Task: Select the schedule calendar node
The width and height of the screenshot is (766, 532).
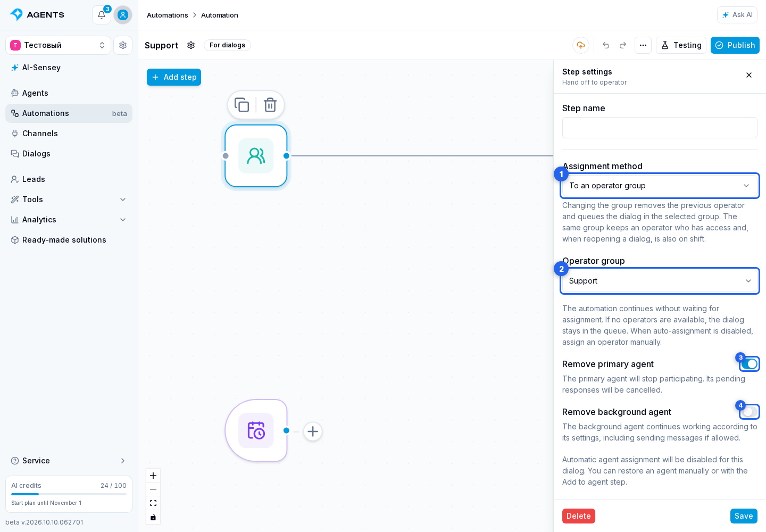Action: tap(256, 430)
